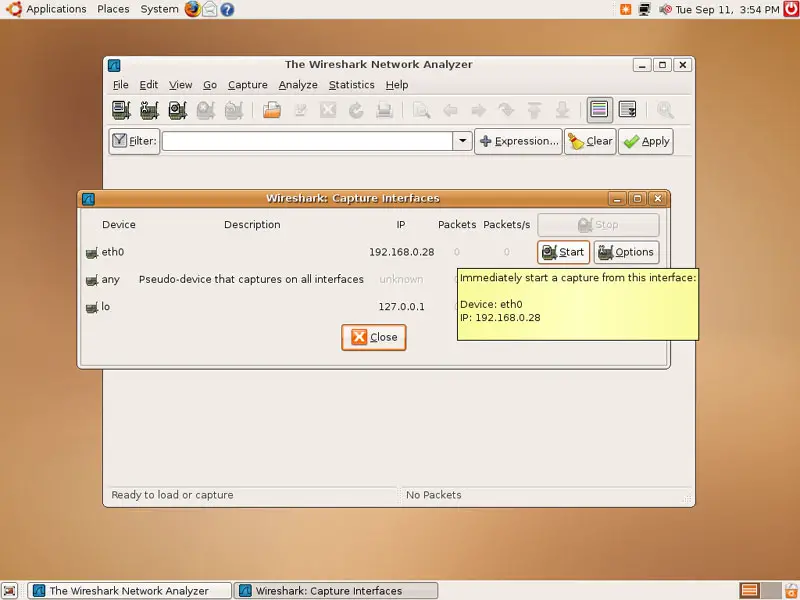Click inside the Filter text field
800x600 pixels.
[307, 141]
